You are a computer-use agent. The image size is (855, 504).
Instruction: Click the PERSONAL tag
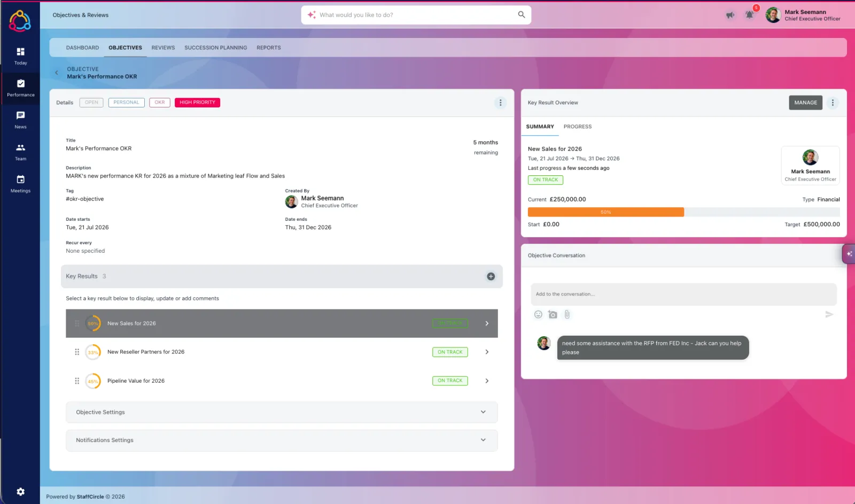pyautogui.click(x=126, y=103)
